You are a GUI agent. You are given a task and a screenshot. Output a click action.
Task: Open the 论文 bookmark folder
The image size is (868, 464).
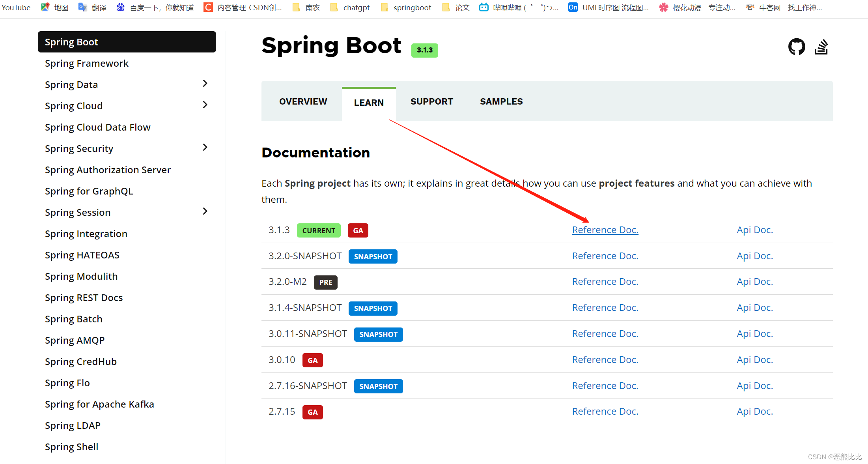pyautogui.click(x=456, y=7)
